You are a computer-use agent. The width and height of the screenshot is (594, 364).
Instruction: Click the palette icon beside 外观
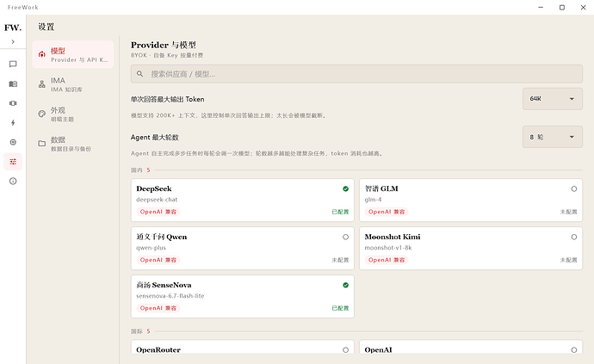tap(41, 114)
